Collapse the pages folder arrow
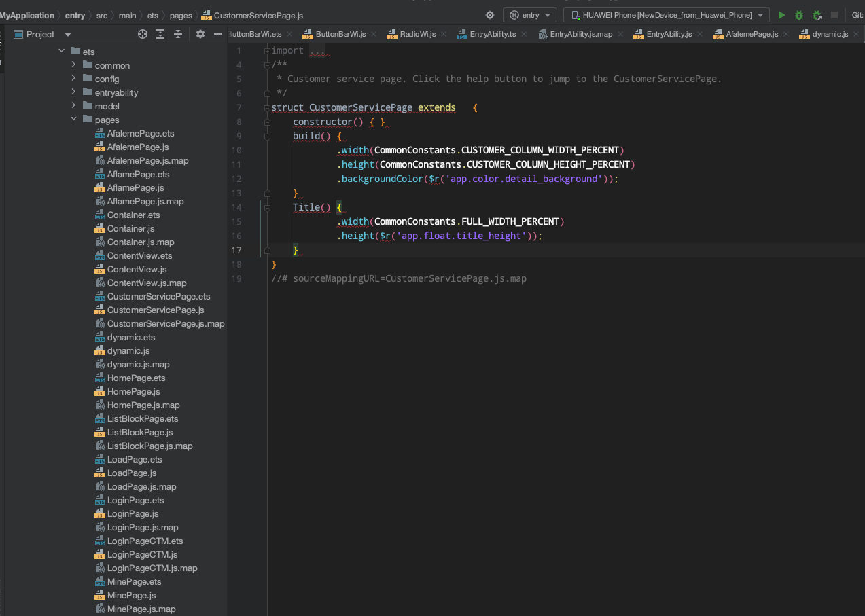The width and height of the screenshot is (865, 616). tap(73, 120)
